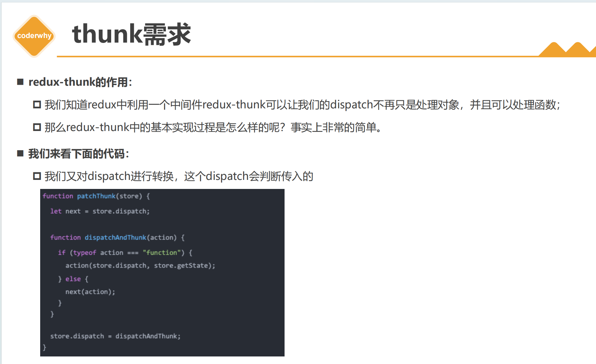Click the slide title thunk需求

pyautogui.click(x=131, y=34)
